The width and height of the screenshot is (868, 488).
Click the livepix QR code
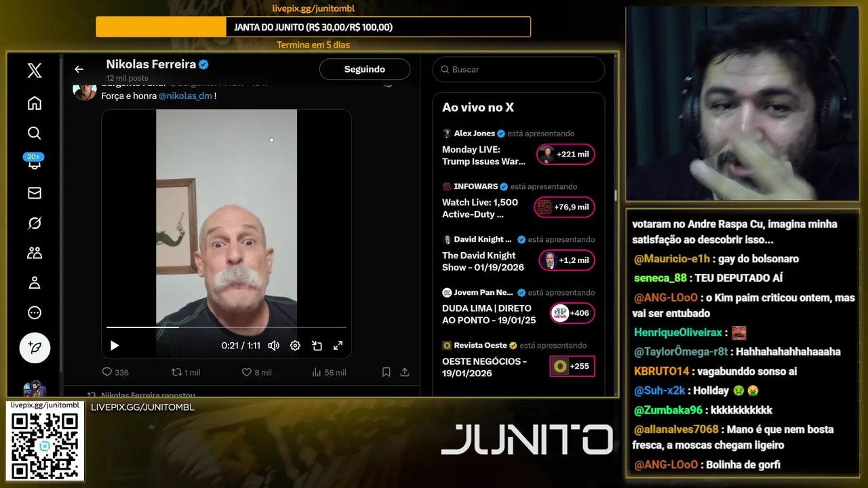click(45, 445)
